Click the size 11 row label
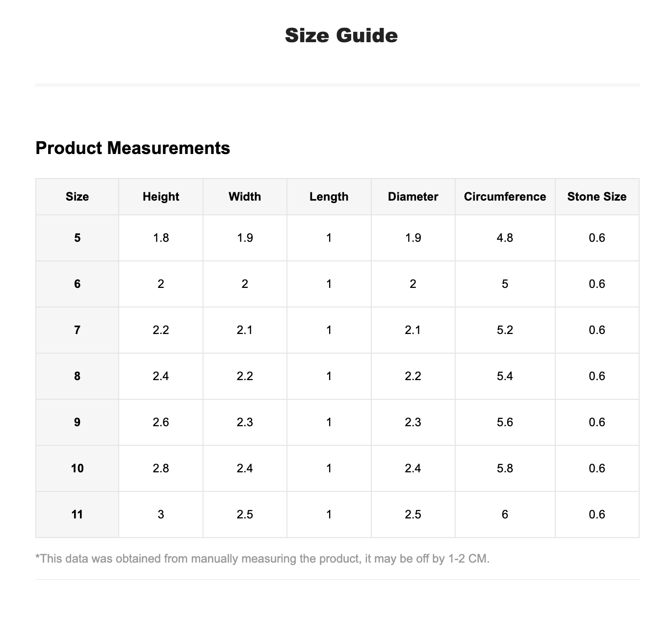This screenshot has width=672, height=618. click(77, 515)
